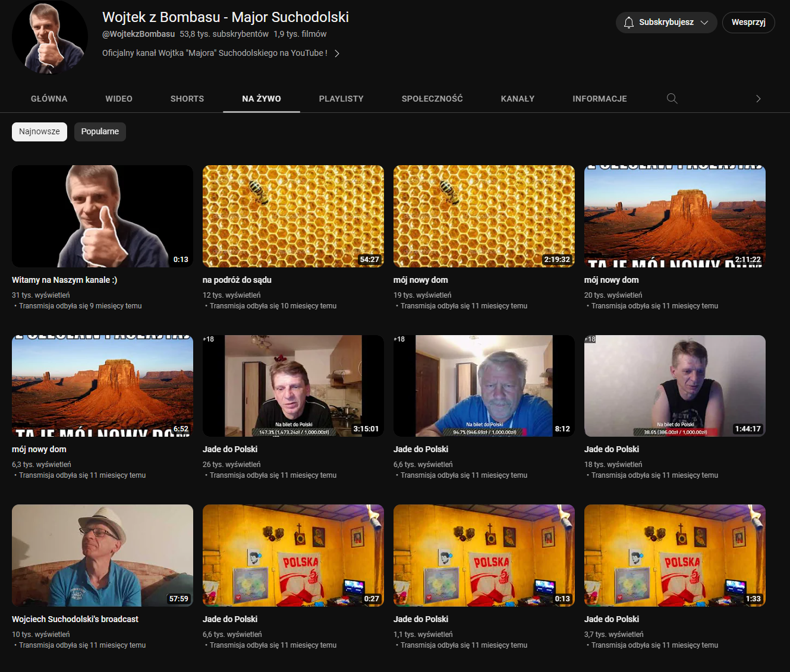Click 'Transmisja odbyła się 10 miesięcy temu'
The image size is (790, 672).
point(273,306)
